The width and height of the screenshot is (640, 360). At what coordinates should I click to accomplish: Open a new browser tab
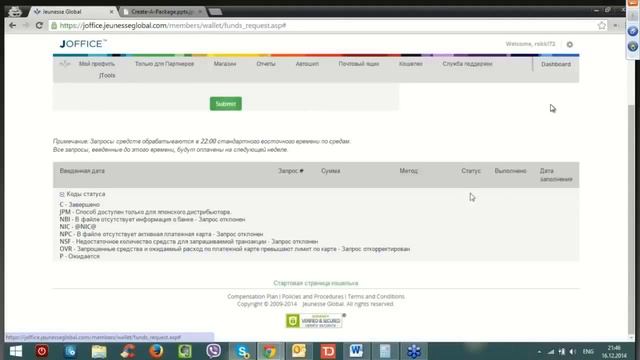click(x=215, y=12)
